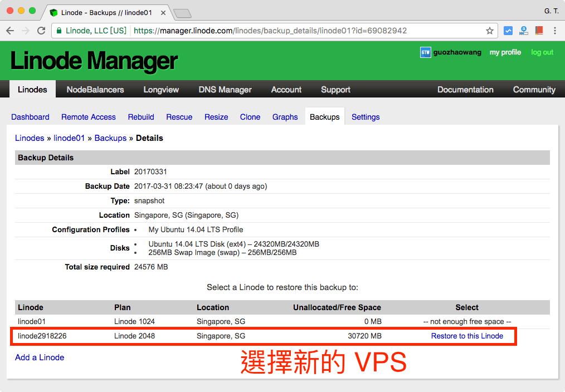
Task: Open the linode01 breadcrumb link
Action: click(69, 138)
